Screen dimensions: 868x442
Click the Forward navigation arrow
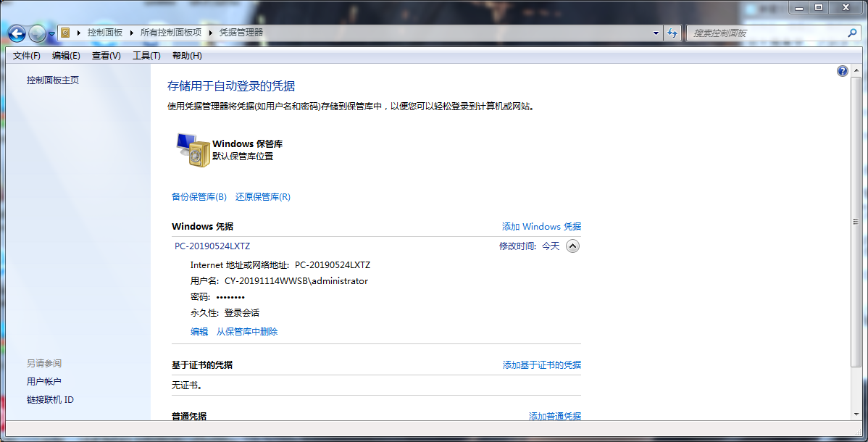point(37,34)
